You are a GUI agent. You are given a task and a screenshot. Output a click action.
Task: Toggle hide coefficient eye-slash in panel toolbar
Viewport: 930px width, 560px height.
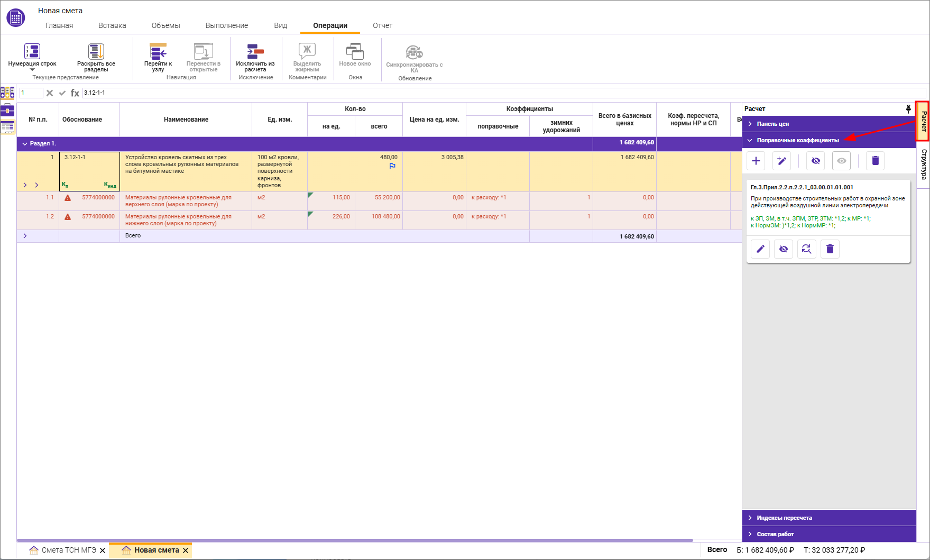pyautogui.click(x=816, y=161)
